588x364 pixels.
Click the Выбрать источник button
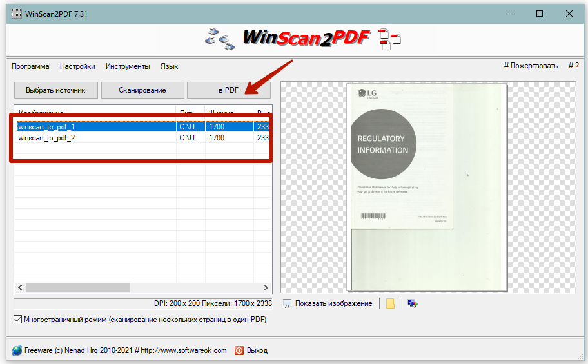pos(55,90)
